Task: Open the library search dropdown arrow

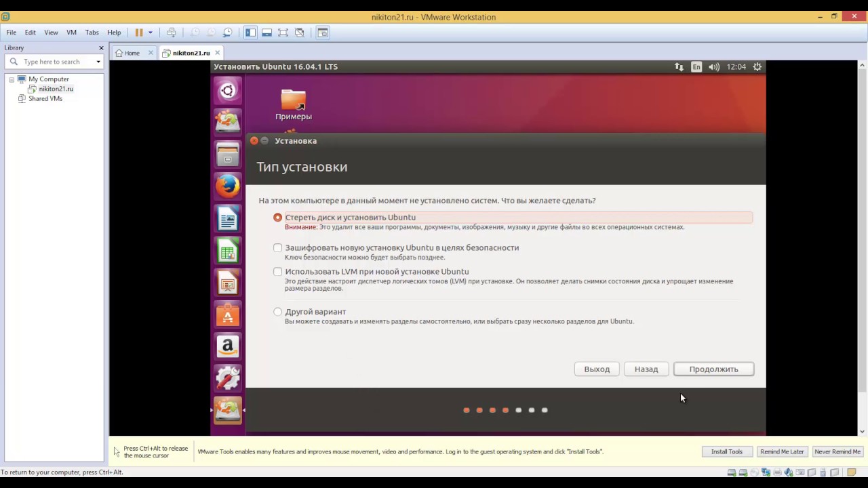Action: pyautogui.click(x=98, y=62)
